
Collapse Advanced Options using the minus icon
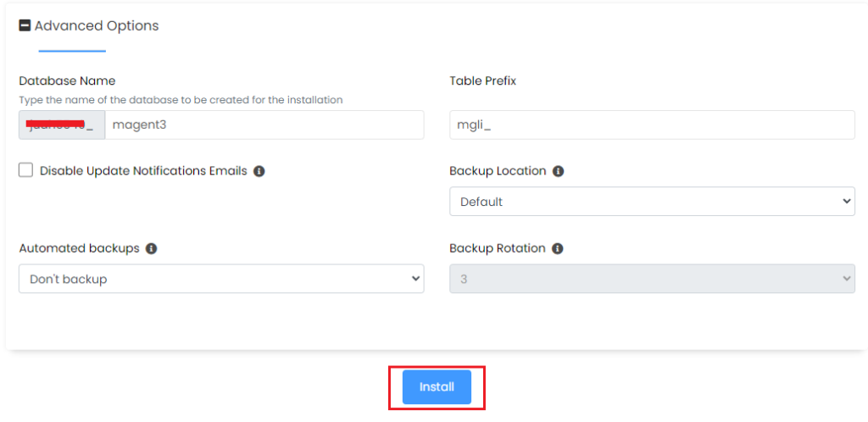click(x=25, y=26)
